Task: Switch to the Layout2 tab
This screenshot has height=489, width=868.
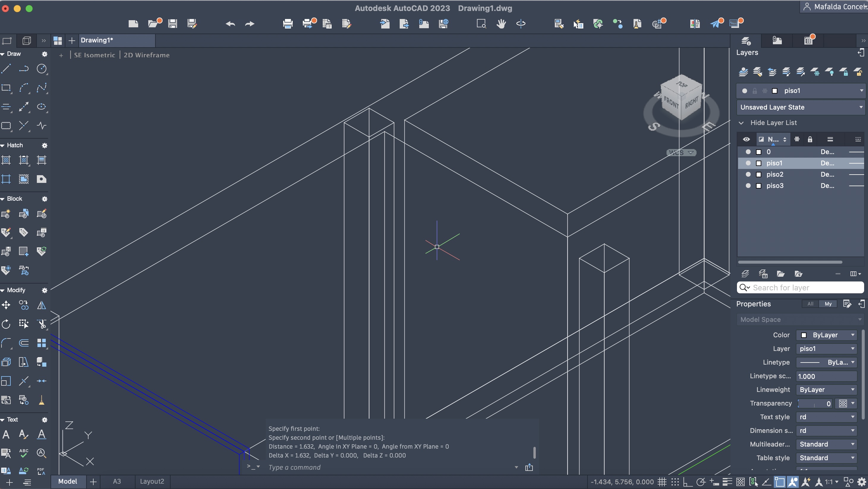Action: click(152, 481)
